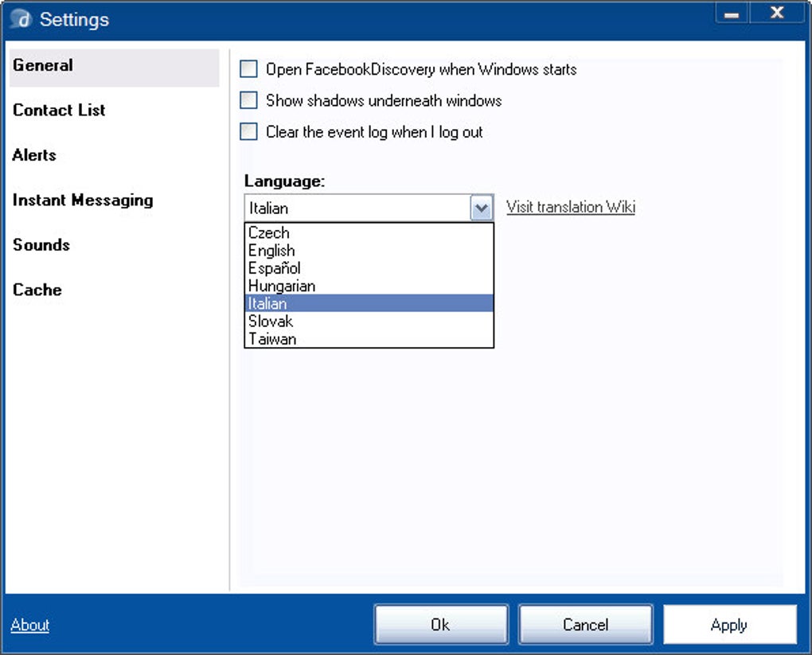812x655 pixels.
Task: Toggle Show shadows underneath windows checkbox
Action: [x=248, y=100]
